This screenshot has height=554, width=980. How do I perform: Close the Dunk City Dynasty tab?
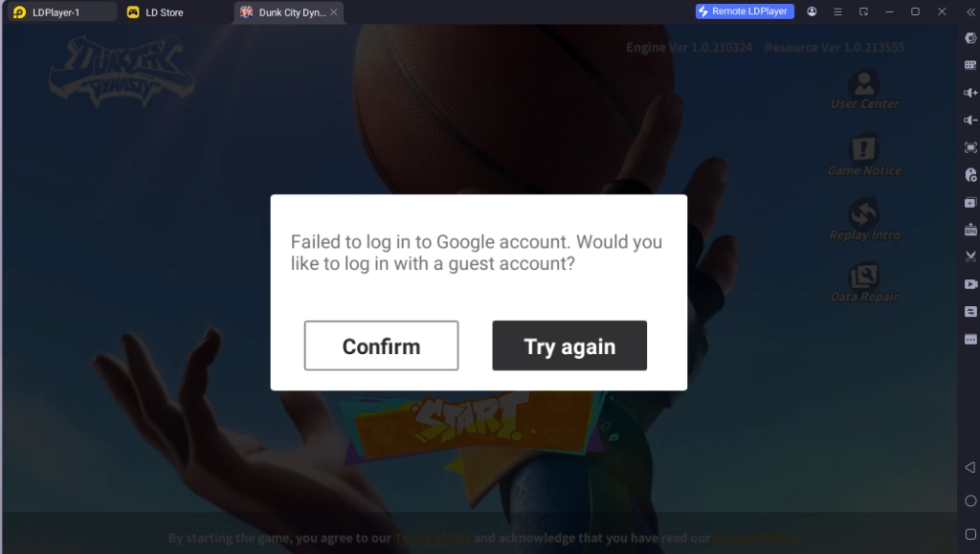coord(333,12)
